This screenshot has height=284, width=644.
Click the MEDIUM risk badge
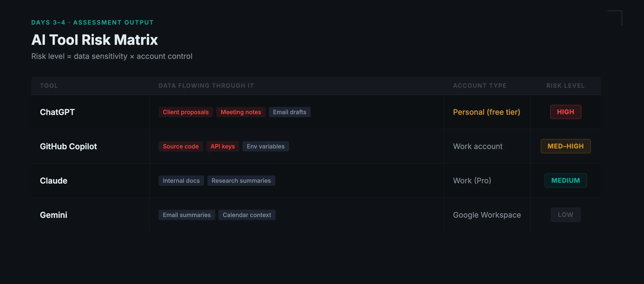click(x=566, y=180)
